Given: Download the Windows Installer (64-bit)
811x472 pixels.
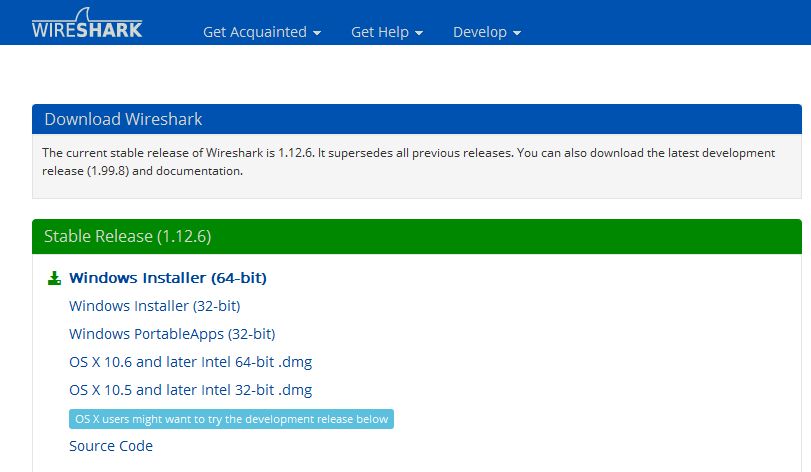Looking at the screenshot, I should 167,278.
